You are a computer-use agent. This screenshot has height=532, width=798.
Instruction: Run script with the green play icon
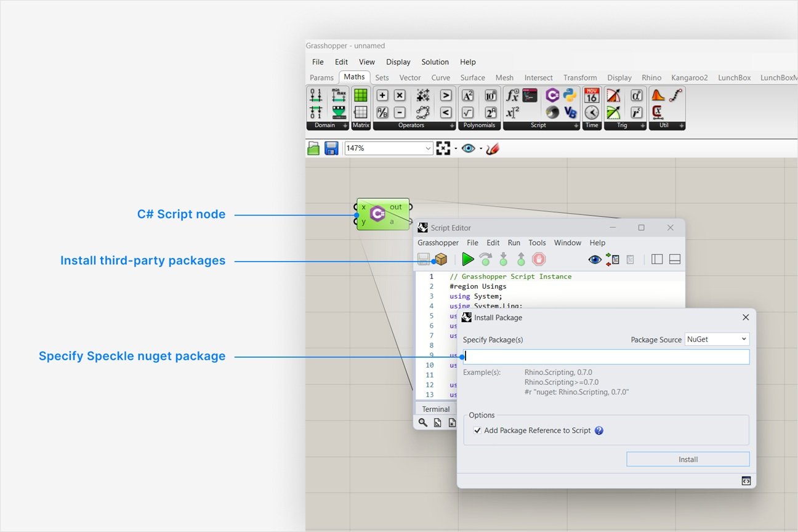coord(468,259)
